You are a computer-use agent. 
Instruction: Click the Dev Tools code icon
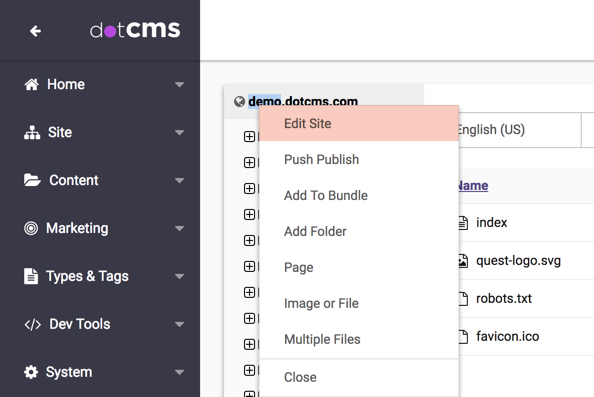[x=33, y=325]
